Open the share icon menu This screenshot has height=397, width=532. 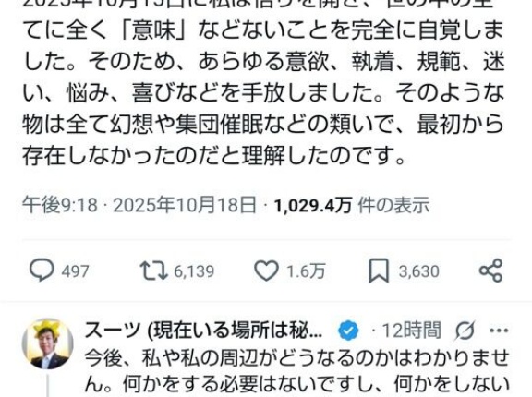click(490, 271)
